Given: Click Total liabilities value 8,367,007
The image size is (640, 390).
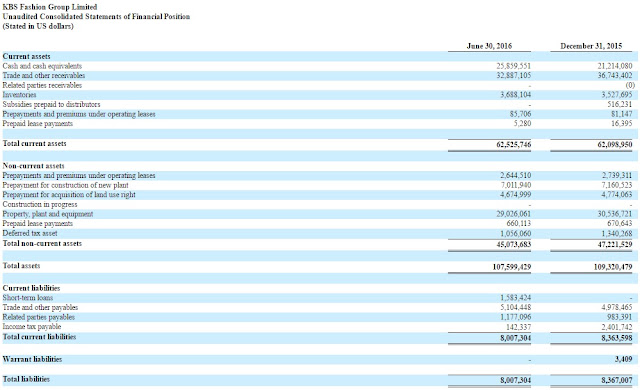Looking at the screenshot, I should click(617, 380).
